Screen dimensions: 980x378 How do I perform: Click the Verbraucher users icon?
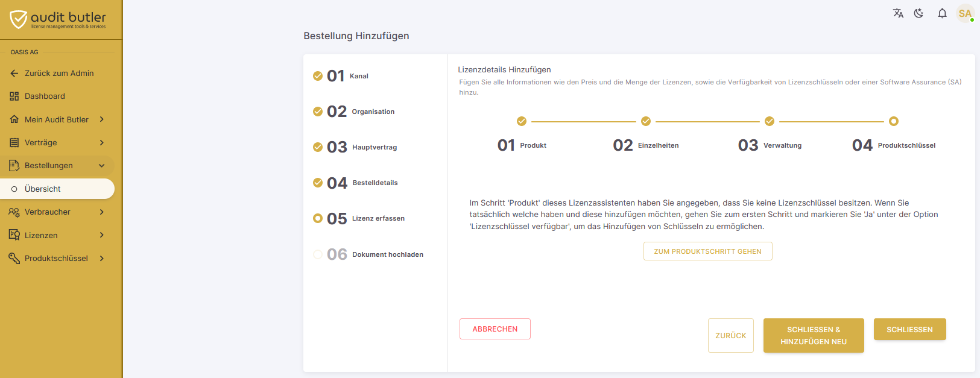click(14, 212)
